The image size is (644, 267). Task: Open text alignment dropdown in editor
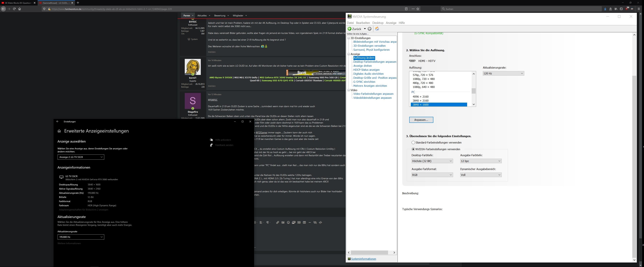pyautogui.click(x=261, y=222)
